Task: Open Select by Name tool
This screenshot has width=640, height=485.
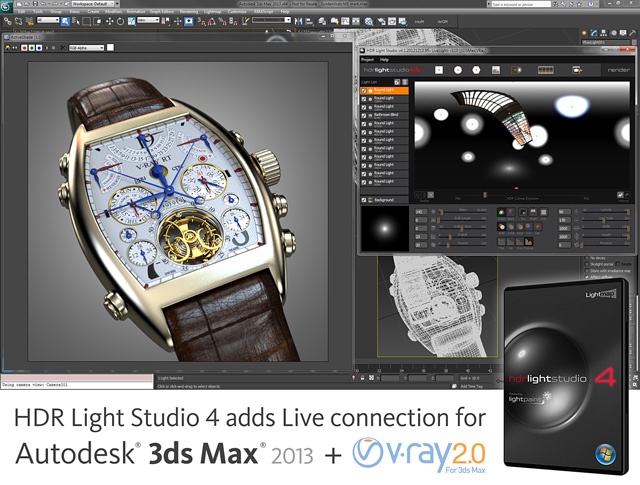Action: [76, 21]
